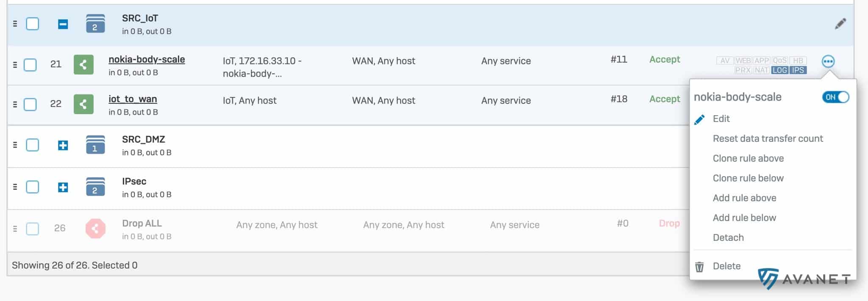The height and width of the screenshot is (301, 868).
Task: Click the green share icon of rule 21
Action: click(83, 65)
